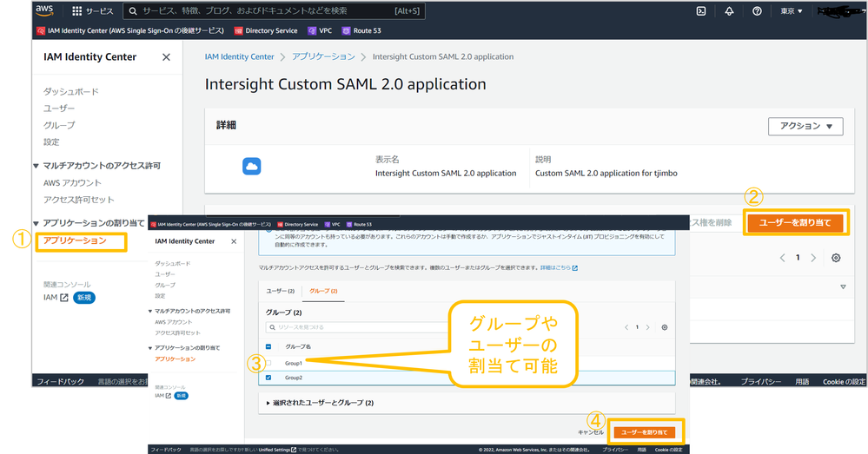Viewport: 868px width, 454px height.
Task: Open the help question-mark icon
Action: (x=757, y=10)
